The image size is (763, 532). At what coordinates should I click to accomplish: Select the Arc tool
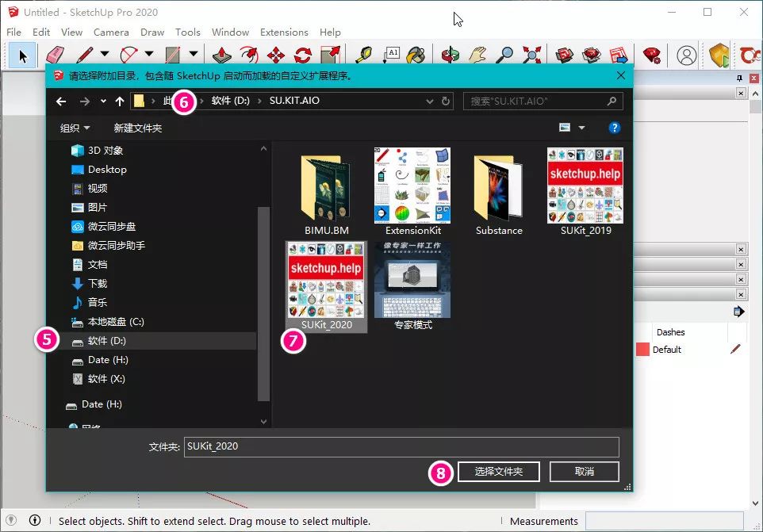coord(129,55)
